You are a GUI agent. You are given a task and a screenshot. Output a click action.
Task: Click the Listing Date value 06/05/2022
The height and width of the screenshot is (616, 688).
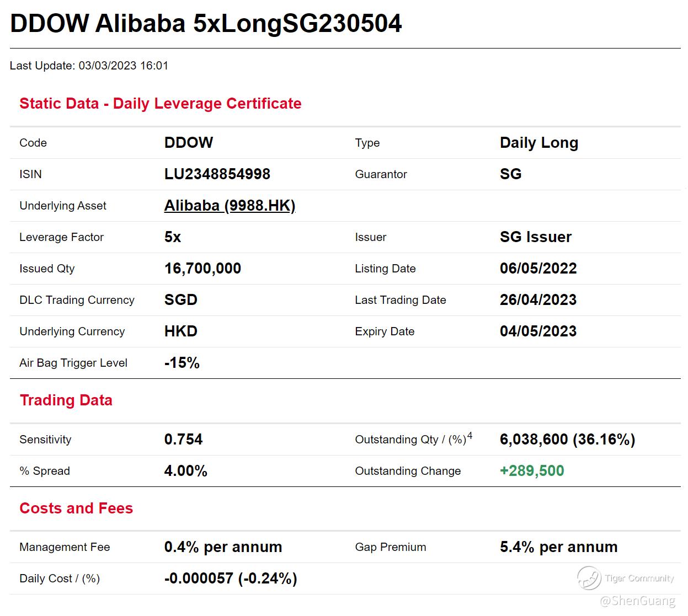tap(538, 269)
